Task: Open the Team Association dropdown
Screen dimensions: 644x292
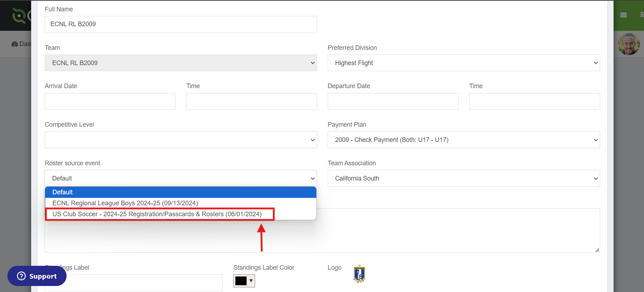Action: pyautogui.click(x=464, y=178)
